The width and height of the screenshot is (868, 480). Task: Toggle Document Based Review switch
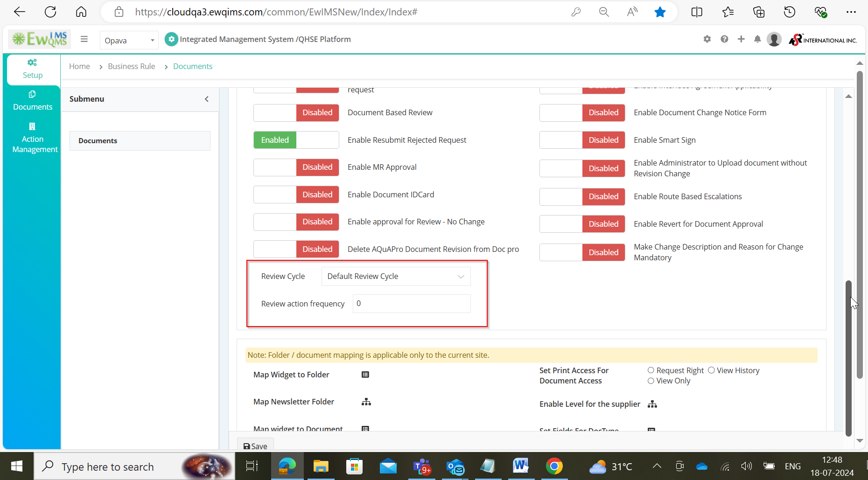(x=296, y=112)
